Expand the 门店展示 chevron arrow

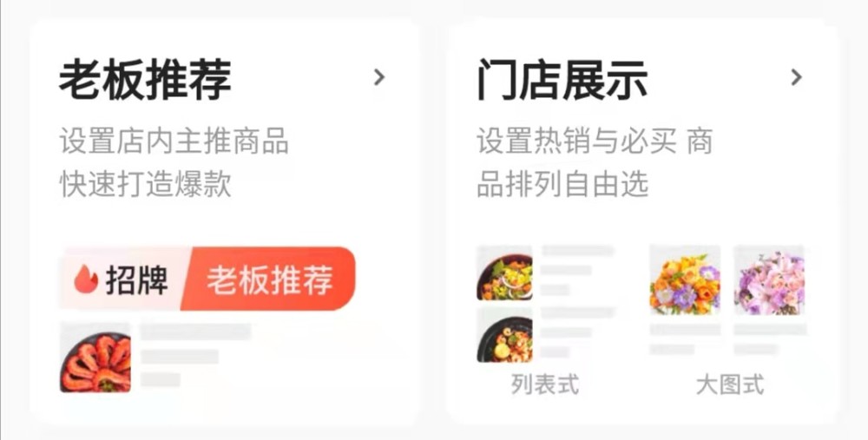coord(796,77)
